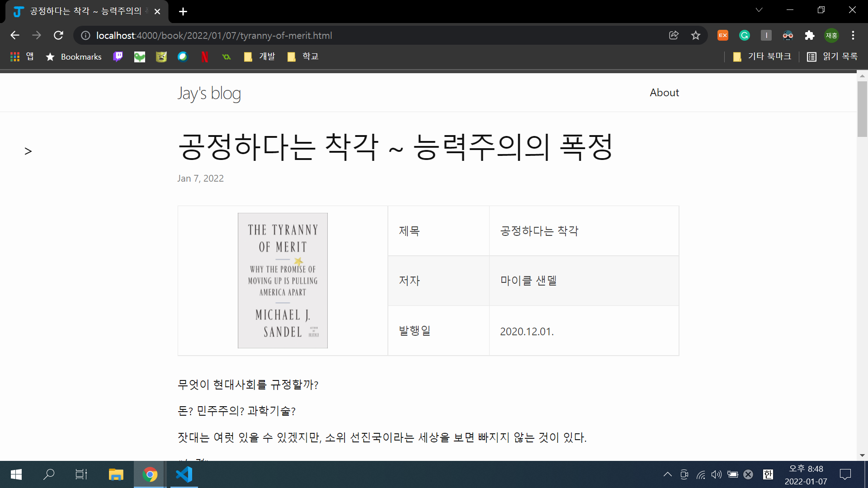View site information icon in address bar
The image size is (868, 488).
[85, 35]
